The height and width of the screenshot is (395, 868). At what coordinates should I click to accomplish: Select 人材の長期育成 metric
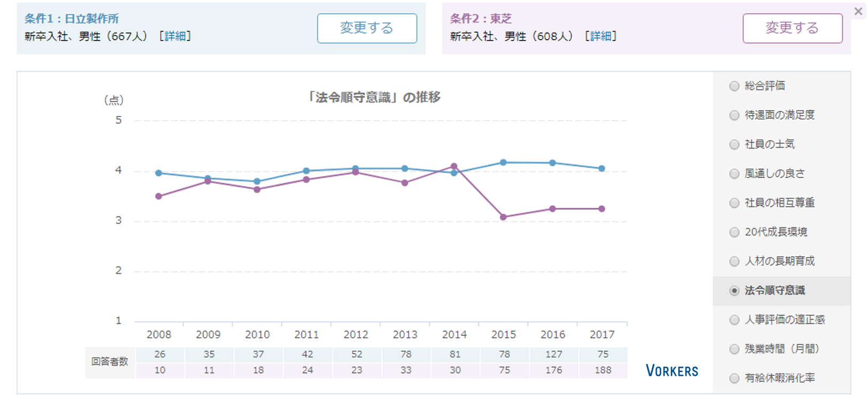(x=734, y=261)
